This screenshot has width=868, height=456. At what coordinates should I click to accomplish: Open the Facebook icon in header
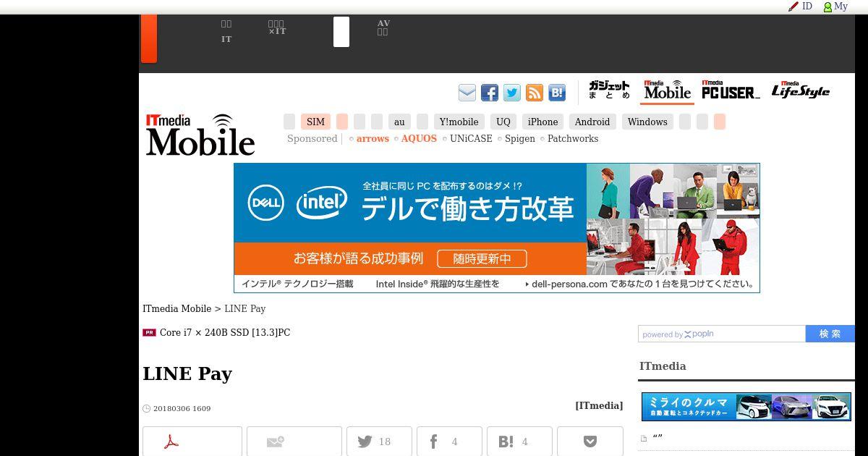point(490,93)
